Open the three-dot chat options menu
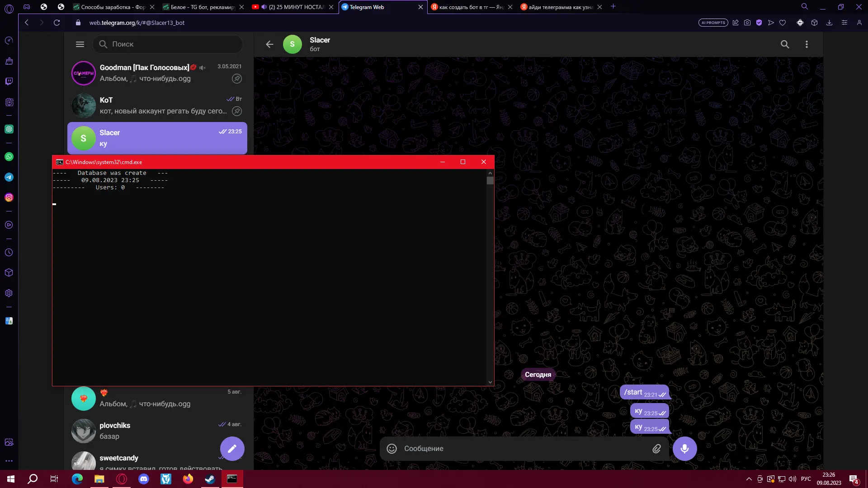The width and height of the screenshot is (868, 488). coord(807,44)
